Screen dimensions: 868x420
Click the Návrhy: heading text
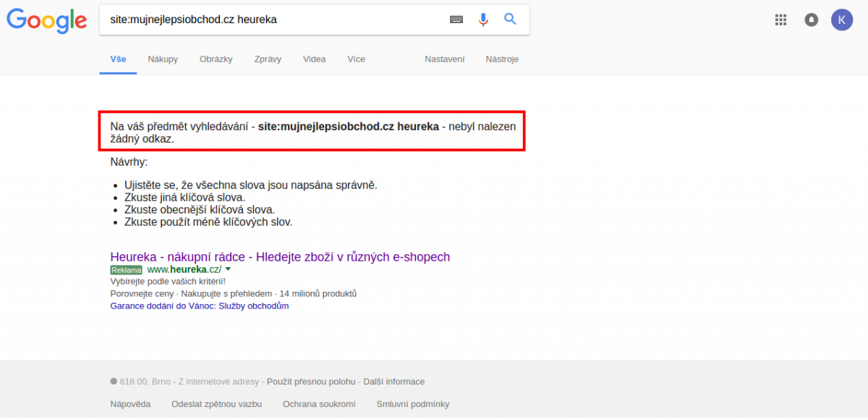pyautogui.click(x=129, y=162)
